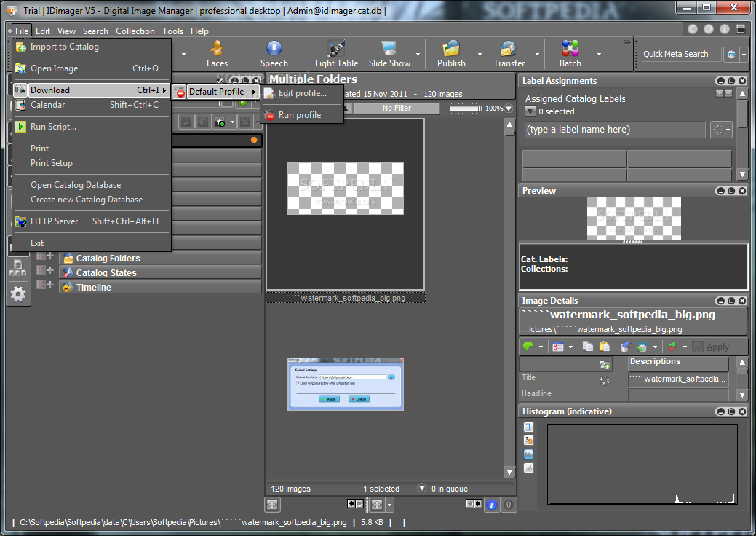756x536 pixels.
Task: Click the Speech toolbar icon
Action: 274,54
